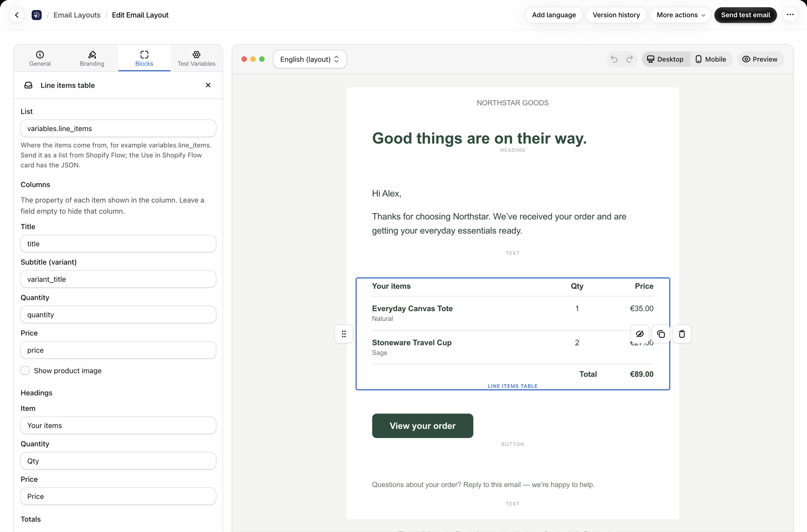The height and width of the screenshot is (532, 807).
Task: Duplicate the line items table block
Action: pyautogui.click(x=661, y=334)
